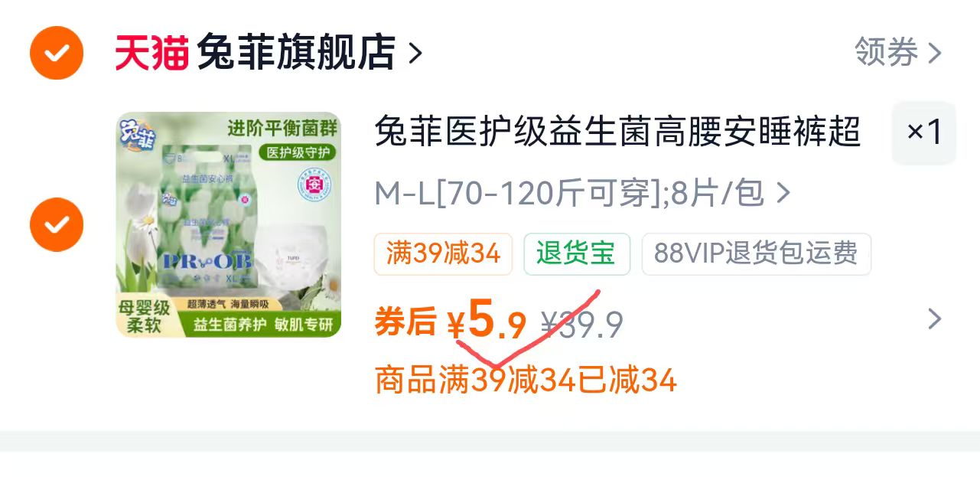Change the ×1 quantity selector

[924, 132]
